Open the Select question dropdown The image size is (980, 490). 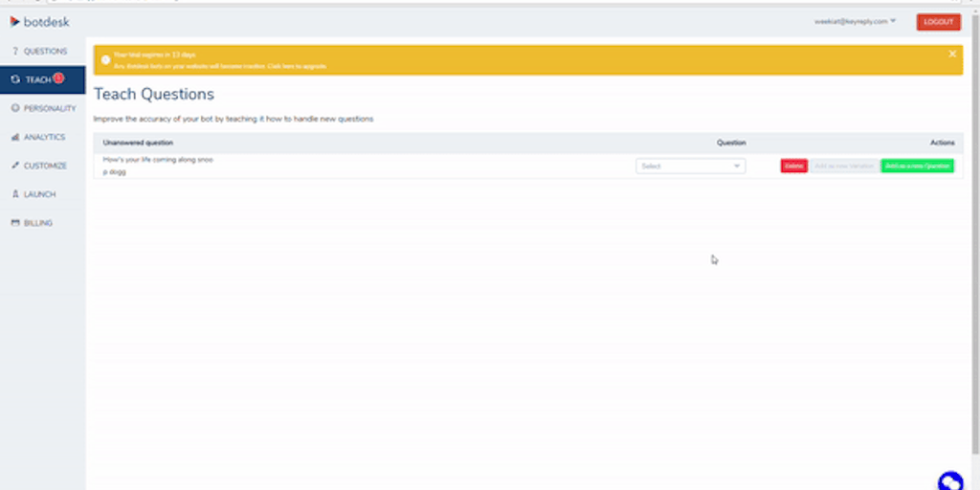691,167
